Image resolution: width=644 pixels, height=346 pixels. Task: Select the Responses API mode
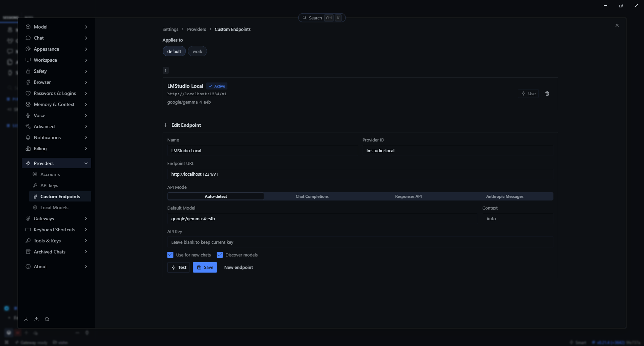click(x=408, y=196)
